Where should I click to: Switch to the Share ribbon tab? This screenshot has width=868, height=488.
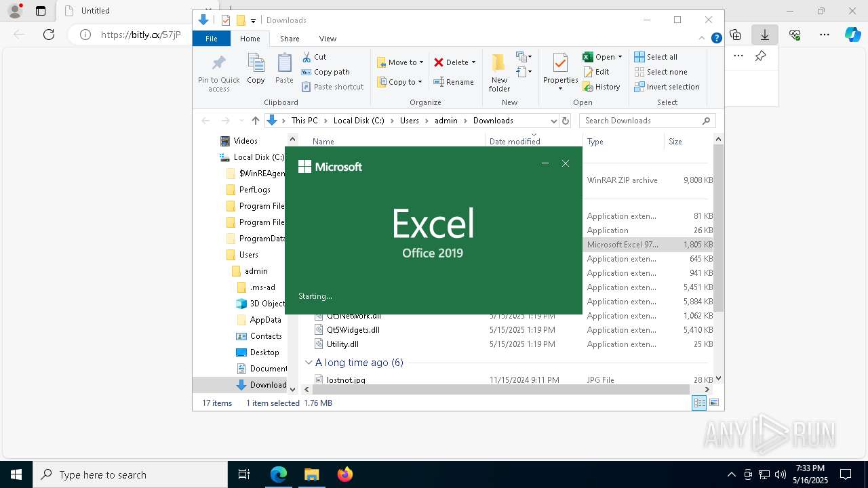click(x=290, y=39)
